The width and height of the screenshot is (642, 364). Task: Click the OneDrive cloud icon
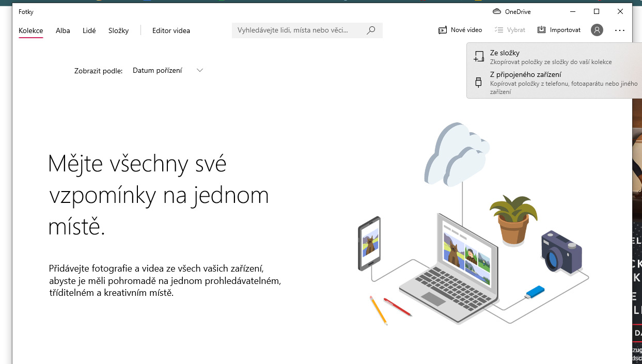tap(497, 12)
